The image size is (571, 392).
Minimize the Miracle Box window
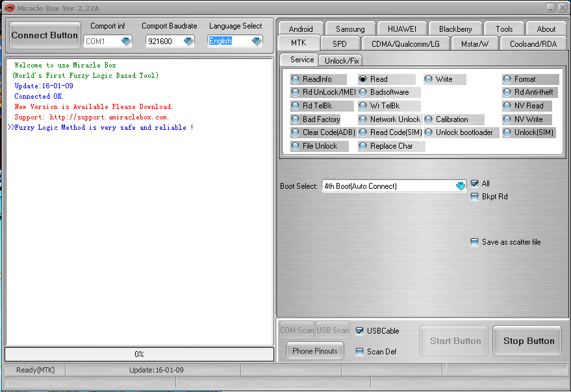coord(550,8)
